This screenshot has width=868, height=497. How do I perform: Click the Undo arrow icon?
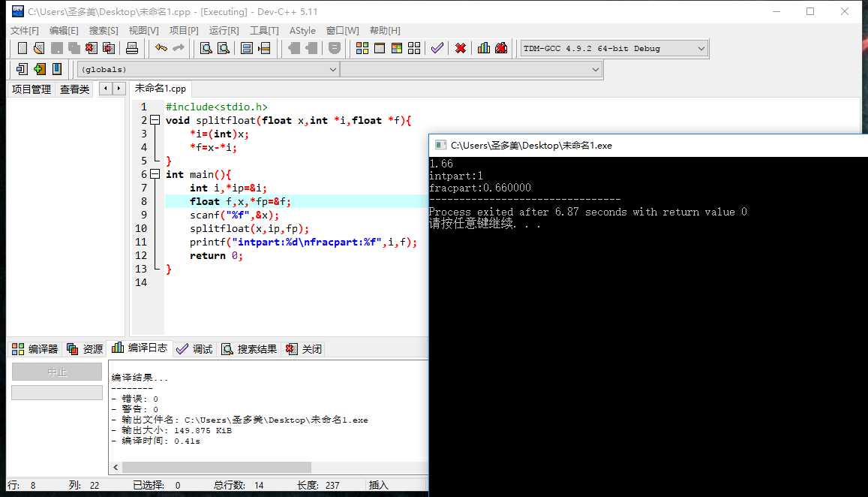click(161, 48)
